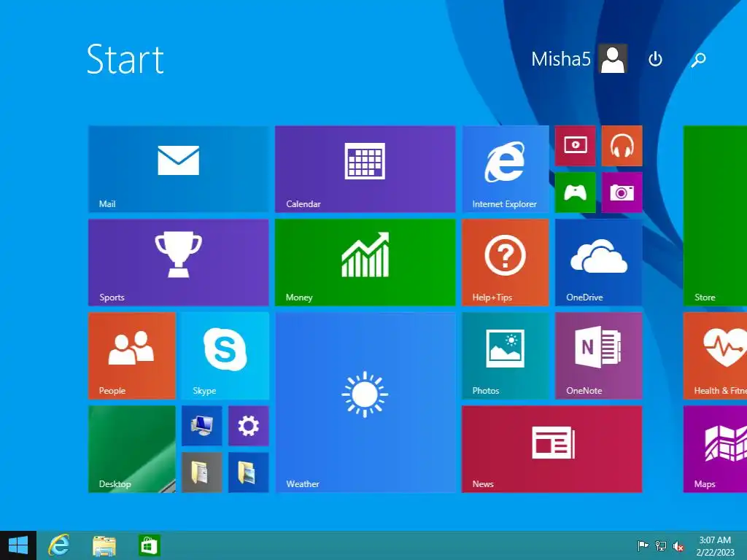The width and height of the screenshot is (747, 560).
Task: Launch the Internet Explorer tile
Action: click(x=505, y=169)
